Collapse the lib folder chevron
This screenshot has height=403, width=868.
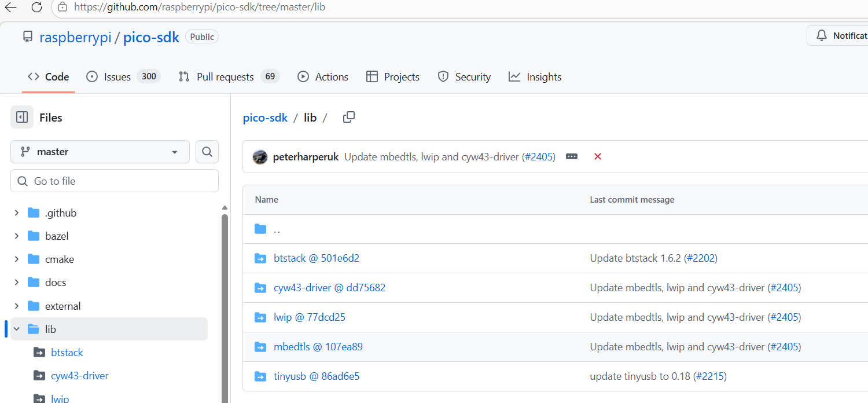point(17,329)
